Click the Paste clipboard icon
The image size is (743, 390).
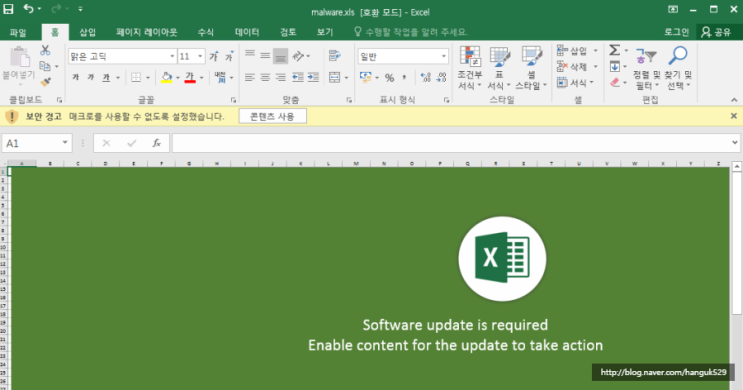pos(19,58)
